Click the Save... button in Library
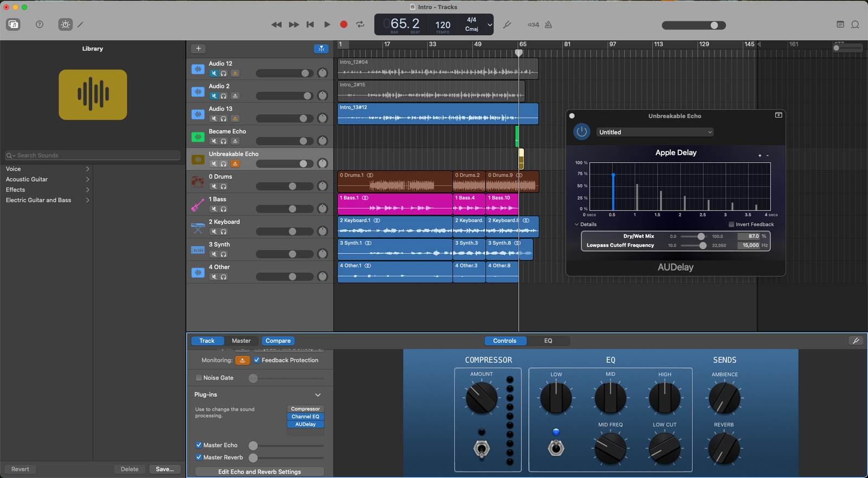 [164, 469]
